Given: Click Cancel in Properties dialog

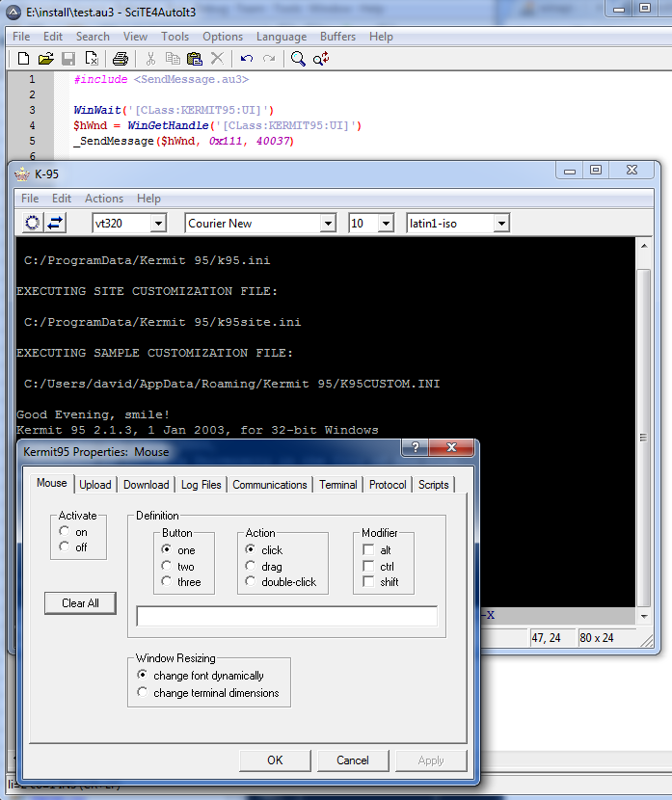Looking at the screenshot, I should click(x=353, y=760).
